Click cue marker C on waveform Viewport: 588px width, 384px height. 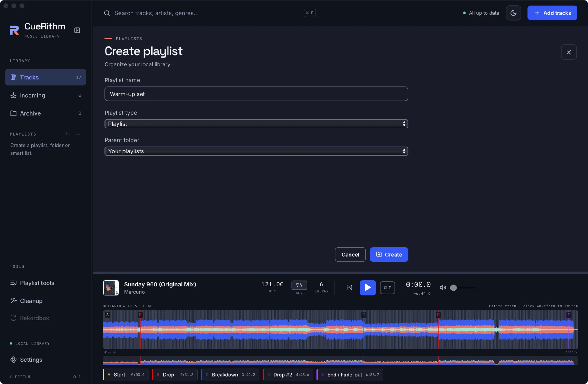point(364,315)
